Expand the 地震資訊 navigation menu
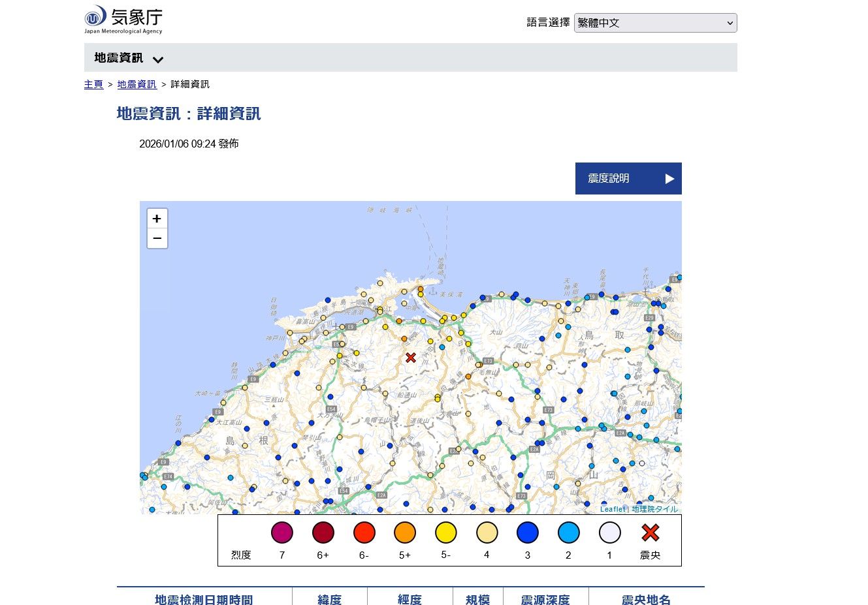The image size is (868, 605). (x=119, y=58)
